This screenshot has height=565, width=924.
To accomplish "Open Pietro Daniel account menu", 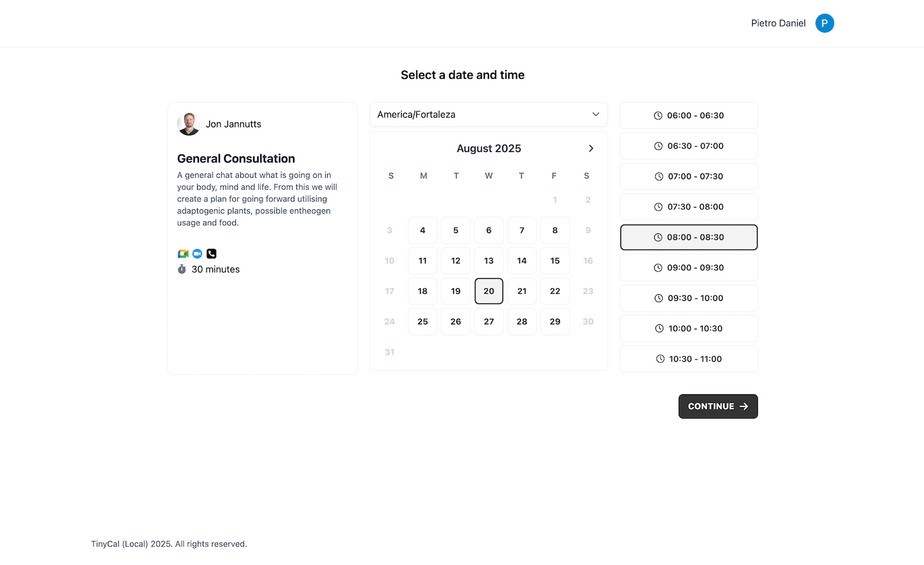I will pyautogui.click(x=778, y=23).
